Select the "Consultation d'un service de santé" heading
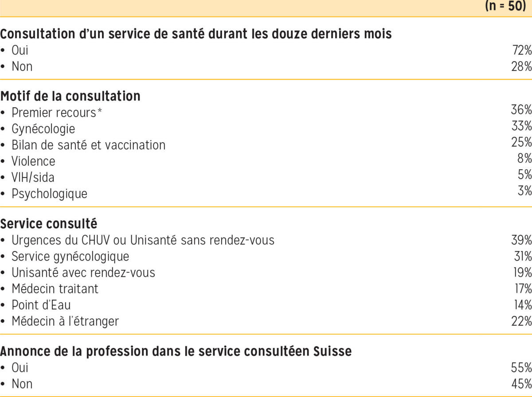The height and width of the screenshot is (397, 532). [196, 34]
